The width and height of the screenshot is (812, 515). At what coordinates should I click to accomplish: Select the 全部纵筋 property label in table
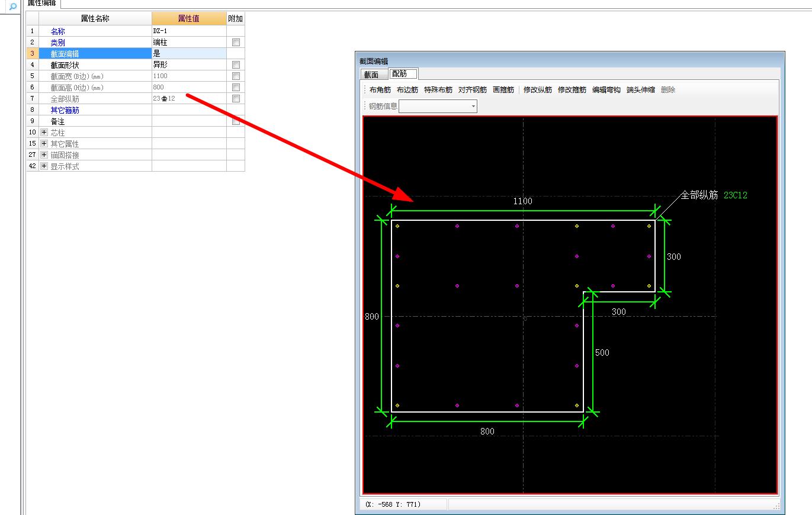[x=65, y=99]
